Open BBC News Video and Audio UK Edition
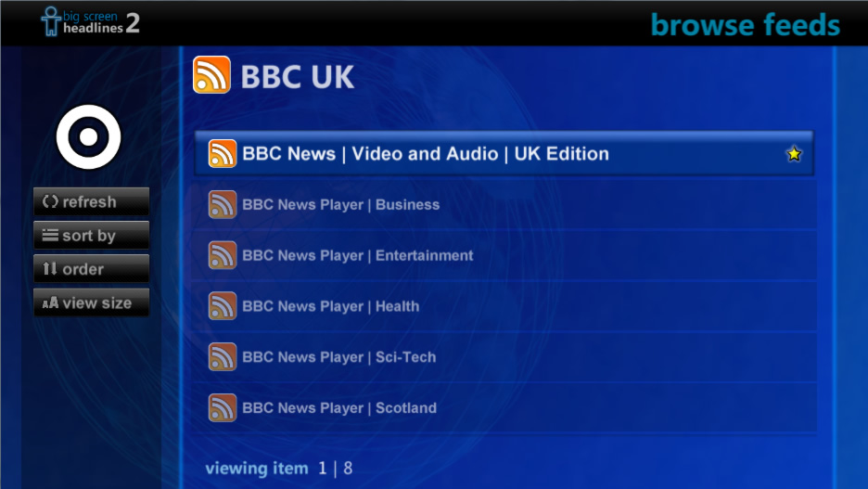This screenshot has height=489, width=868. coord(504,154)
